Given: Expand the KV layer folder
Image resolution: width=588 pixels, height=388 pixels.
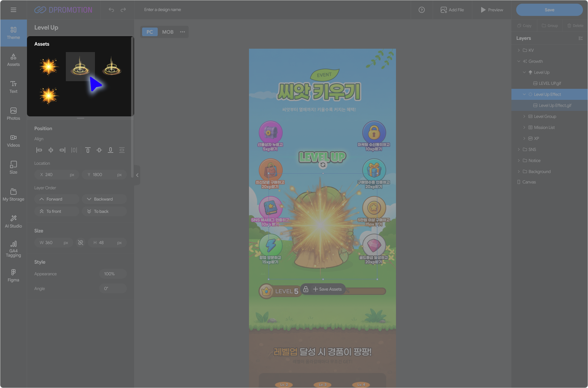Looking at the screenshot, I should 519,50.
